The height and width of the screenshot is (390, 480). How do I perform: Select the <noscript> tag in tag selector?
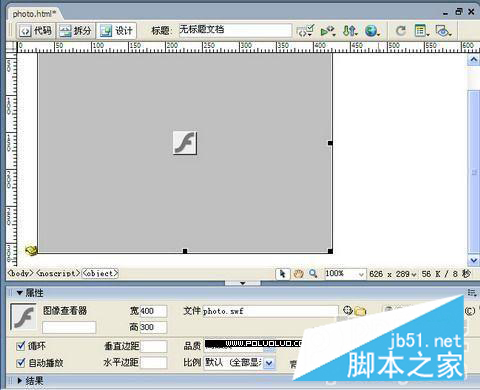(x=58, y=273)
